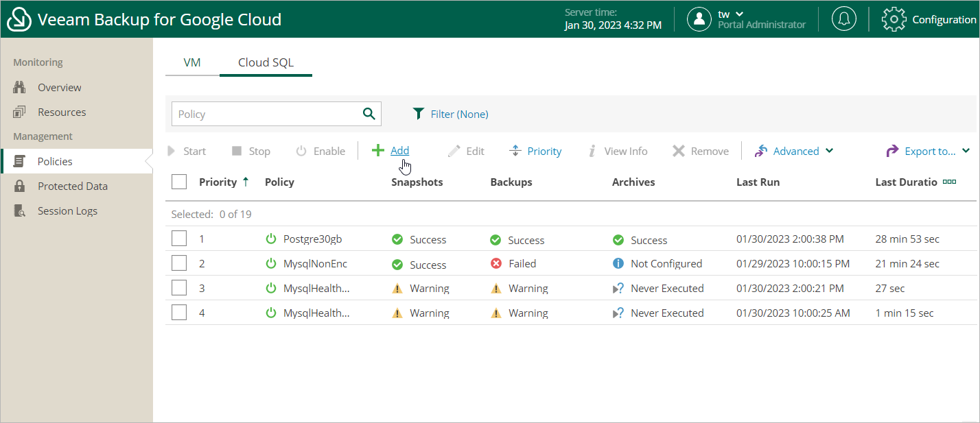The height and width of the screenshot is (423, 980).
Task: Click the Policies sidebar icon
Action: pos(19,161)
